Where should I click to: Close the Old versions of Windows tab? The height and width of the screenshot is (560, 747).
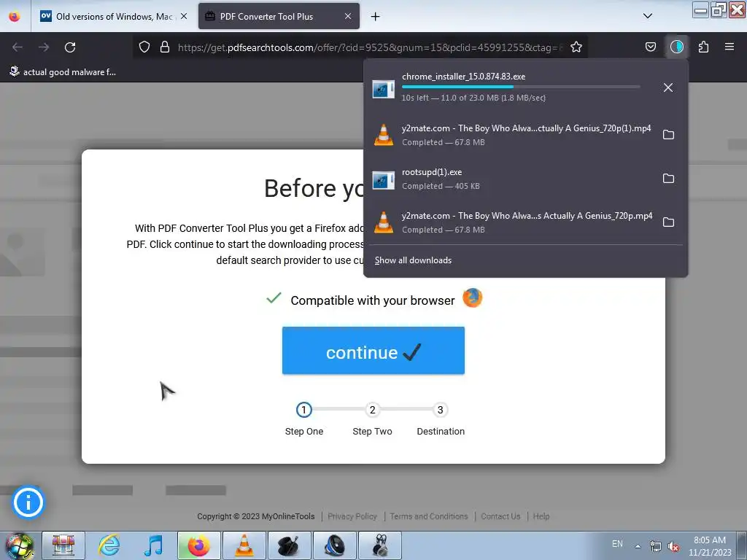pyautogui.click(x=184, y=16)
